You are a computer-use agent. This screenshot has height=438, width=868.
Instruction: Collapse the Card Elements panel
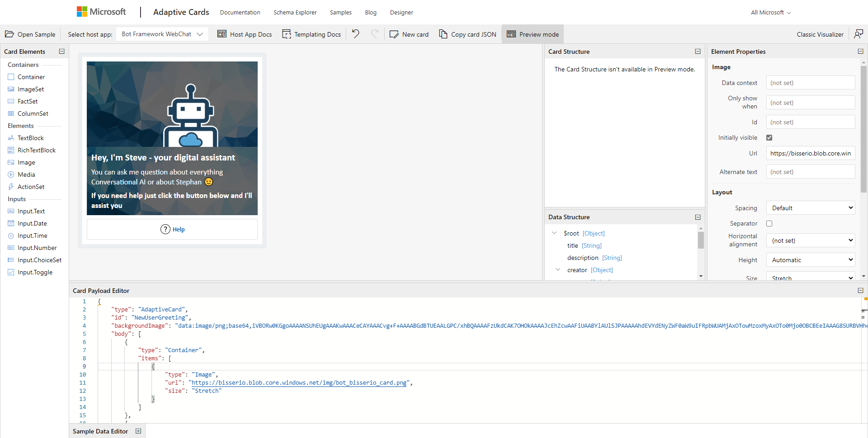coord(62,52)
